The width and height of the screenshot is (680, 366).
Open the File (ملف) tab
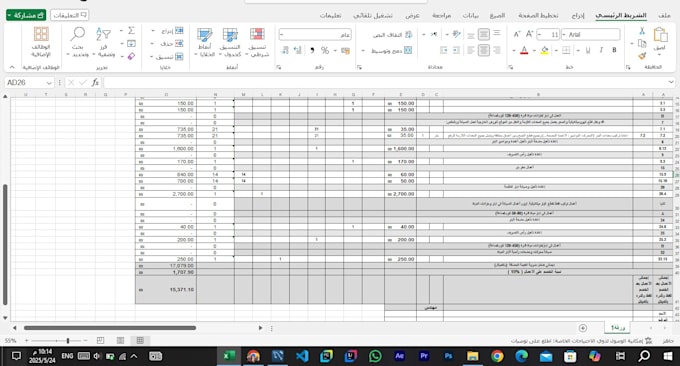tap(664, 15)
